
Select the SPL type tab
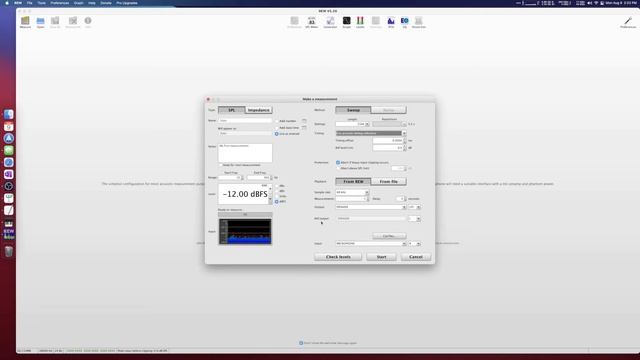231,110
